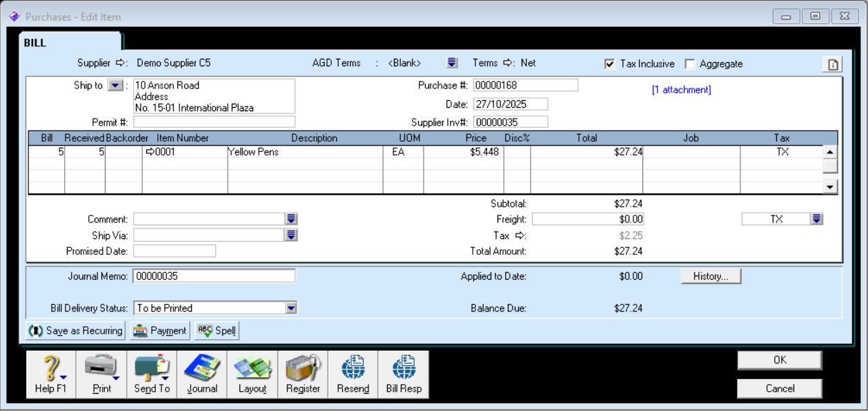
Task: Click the Supplier Inv# field
Action: tap(510, 122)
